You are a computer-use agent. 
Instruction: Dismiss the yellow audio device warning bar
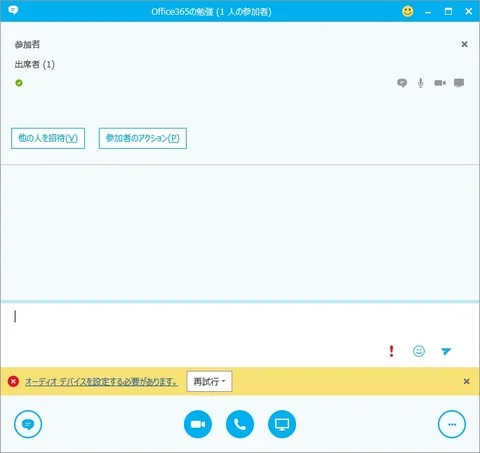(x=467, y=381)
